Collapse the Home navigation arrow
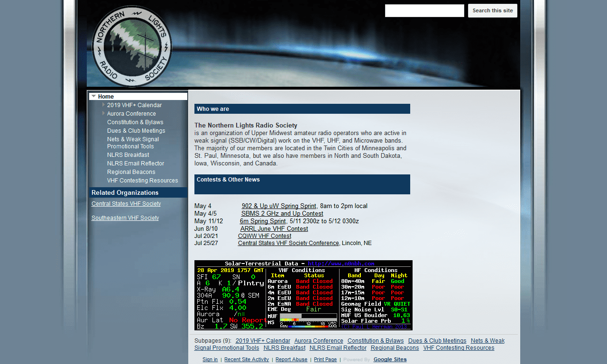607x364 pixels. click(x=93, y=96)
